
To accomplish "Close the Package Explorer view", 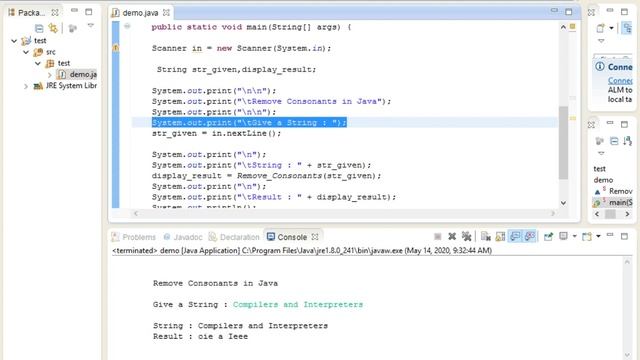I will (55, 13).
